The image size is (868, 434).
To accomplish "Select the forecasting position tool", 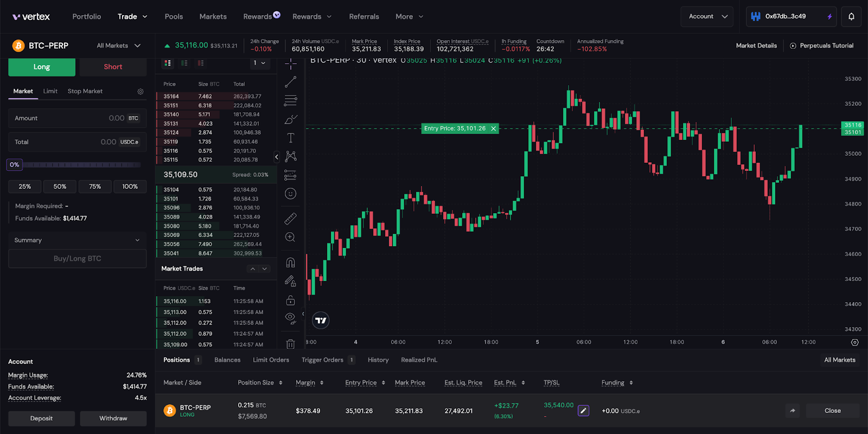I will point(291,175).
